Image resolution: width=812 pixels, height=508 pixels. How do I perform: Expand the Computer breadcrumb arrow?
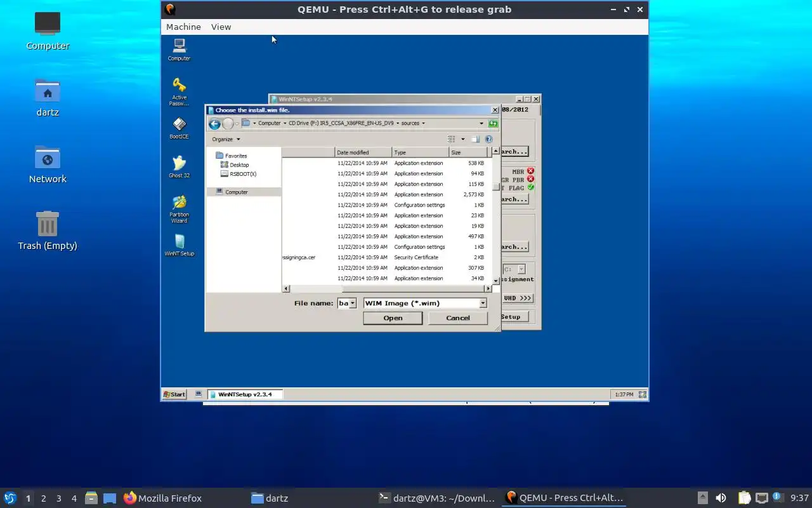click(x=285, y=123)
